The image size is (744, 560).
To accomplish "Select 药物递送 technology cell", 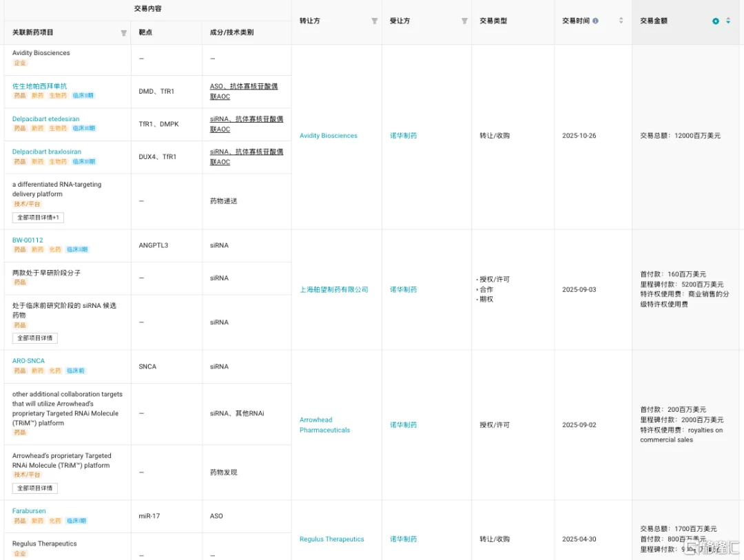I will 223,201.
